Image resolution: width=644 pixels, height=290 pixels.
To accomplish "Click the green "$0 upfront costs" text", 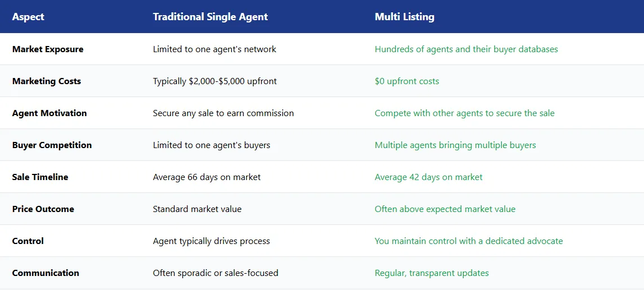I will tap(407, 81).
